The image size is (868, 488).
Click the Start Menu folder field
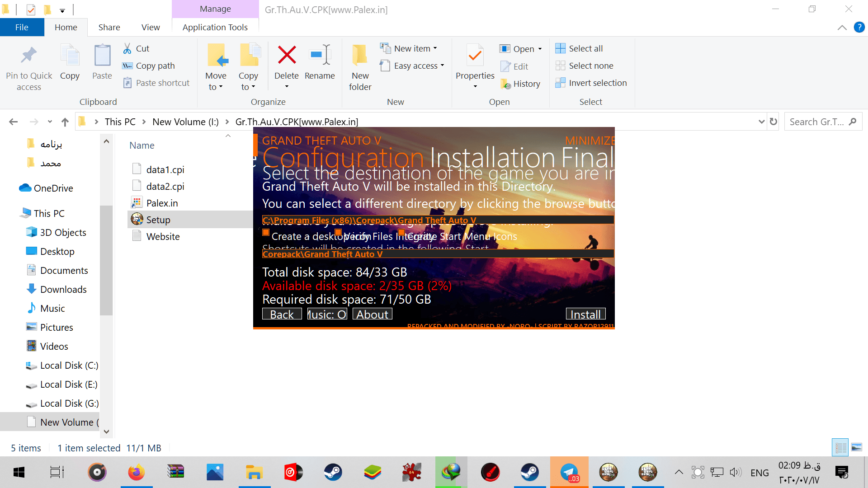coord(438,254)
